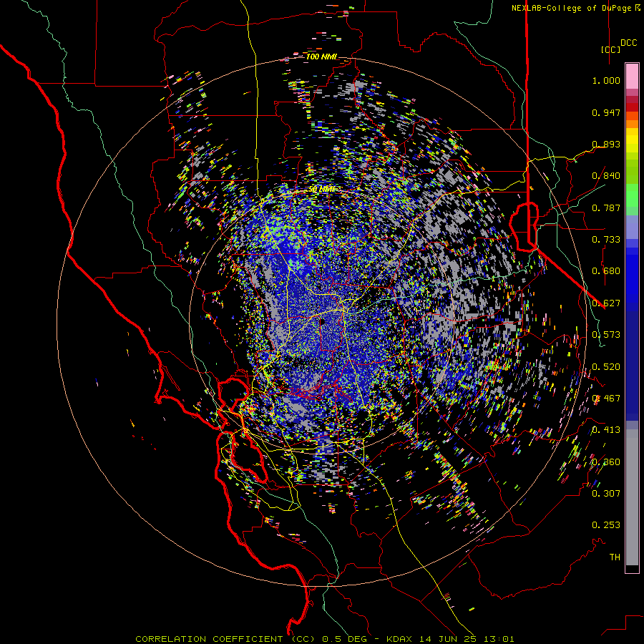644x644 pixels.
Task: Select the 0.573 scale value
Action: pyautogui.click(x=606, y=335)
